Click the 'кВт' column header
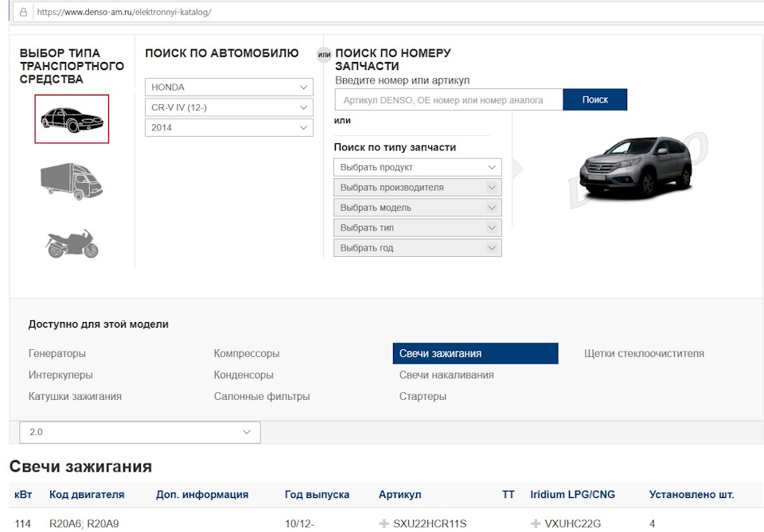 (23, 495)
